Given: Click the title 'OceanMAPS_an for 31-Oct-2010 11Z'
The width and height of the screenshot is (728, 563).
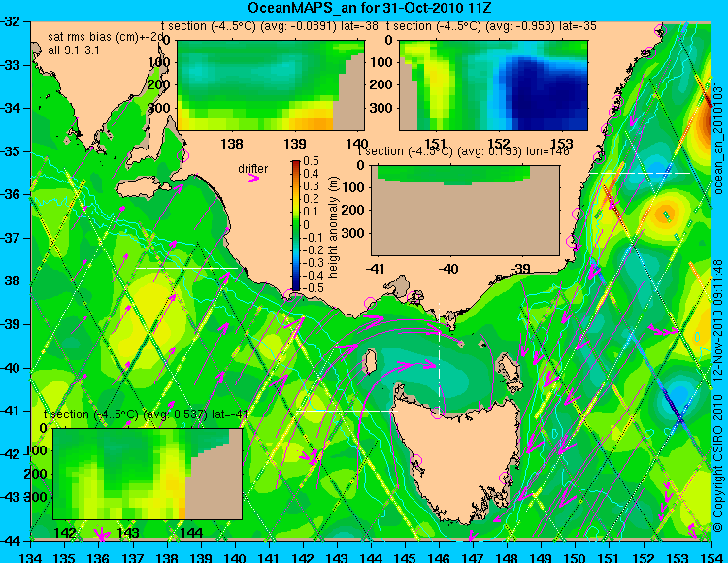Looking at the screenshot, I should click(x=369, y=8).
